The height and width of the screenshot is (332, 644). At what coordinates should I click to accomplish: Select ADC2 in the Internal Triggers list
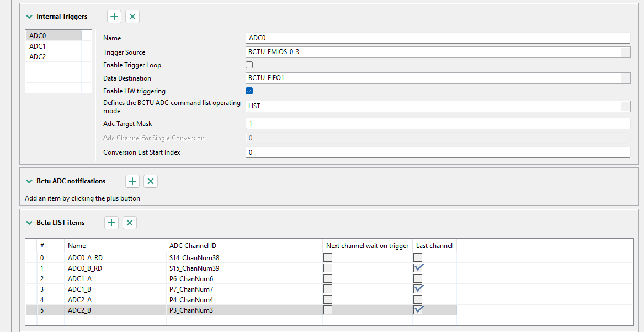[x=54, y=57]
